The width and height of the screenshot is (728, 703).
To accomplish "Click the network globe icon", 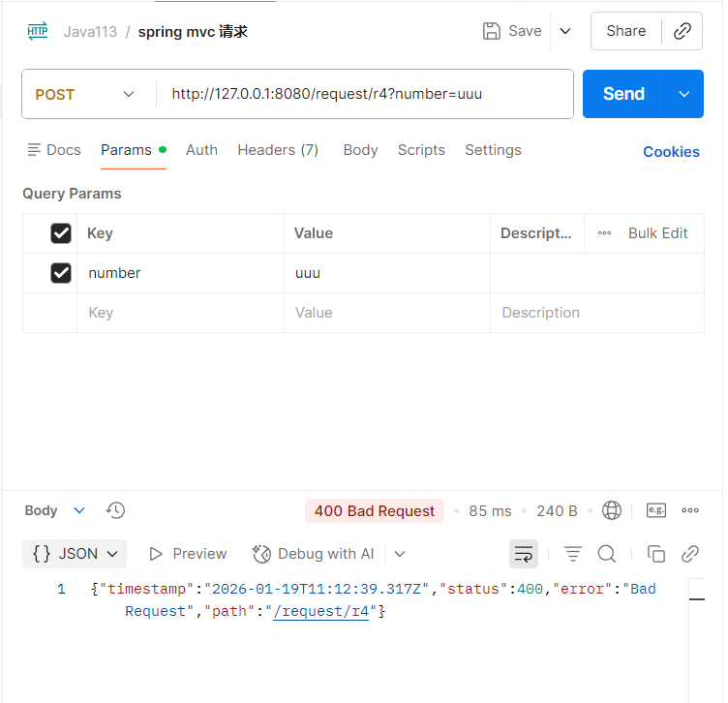I will (612, 510).
